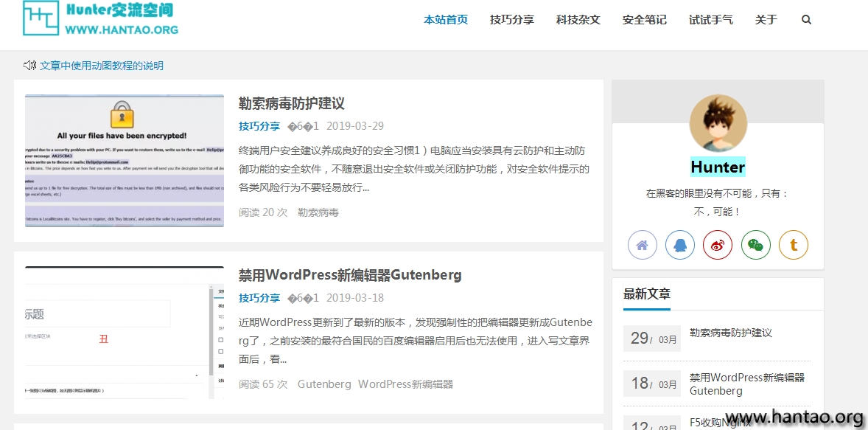This screenshot has width=868, height=430.
Task: Open the QQ penguin social icon
Action: point(679,245)
